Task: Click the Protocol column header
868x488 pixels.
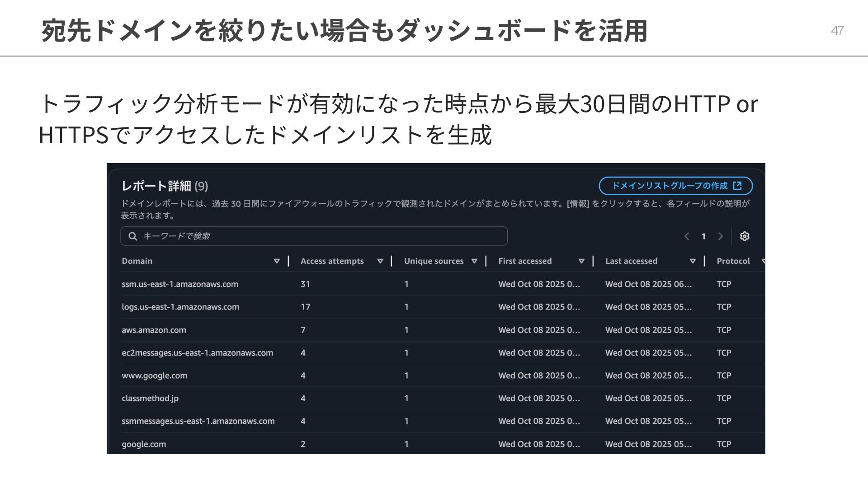Action: (733, 261)
